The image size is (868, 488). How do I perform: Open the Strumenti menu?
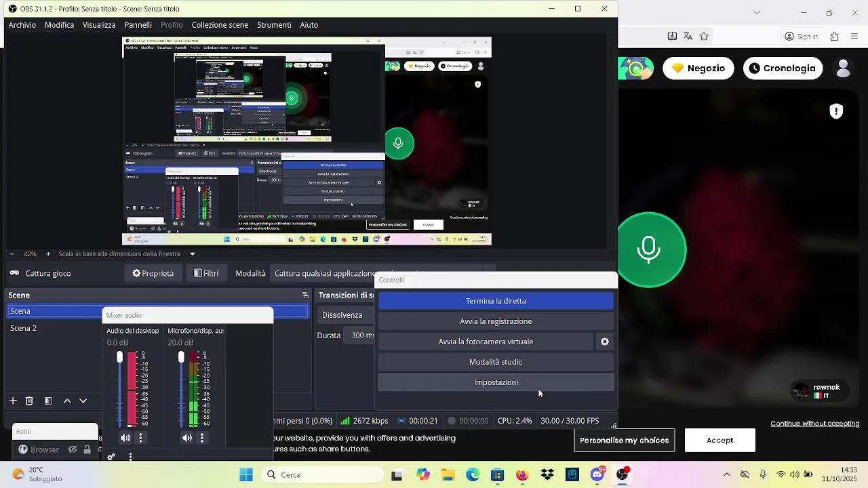tap(274, 24)
